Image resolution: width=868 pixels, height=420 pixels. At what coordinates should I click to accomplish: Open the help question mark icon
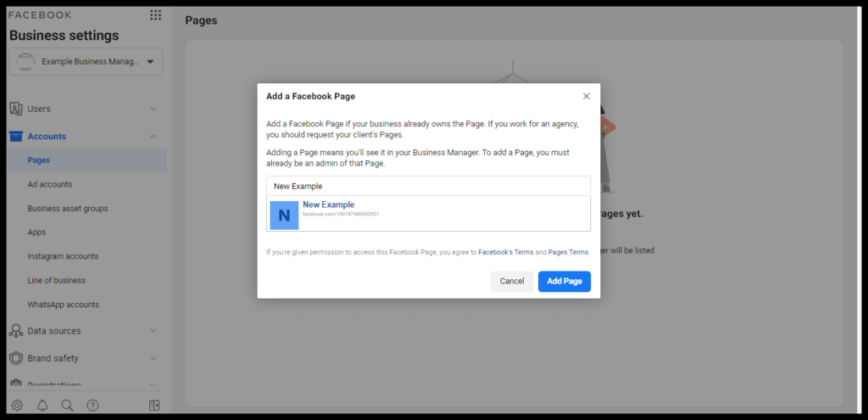[x=92, y=406]
